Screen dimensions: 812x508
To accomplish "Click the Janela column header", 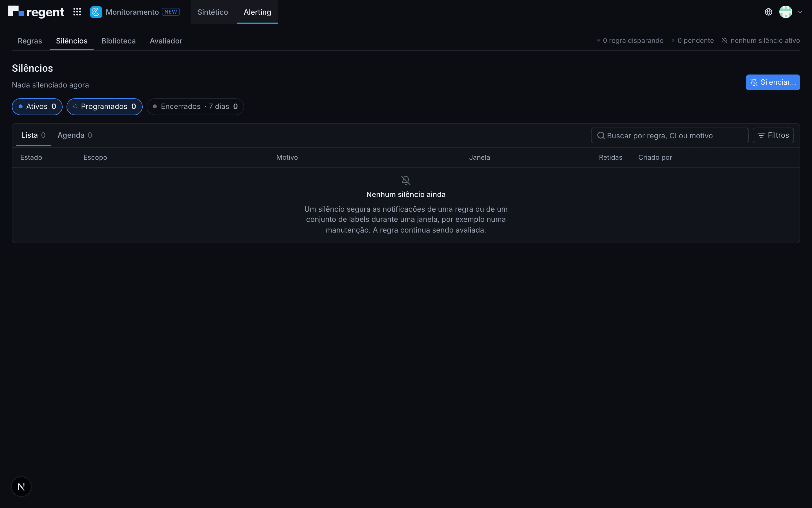I will pyautogui.click(x=480, y=157).
